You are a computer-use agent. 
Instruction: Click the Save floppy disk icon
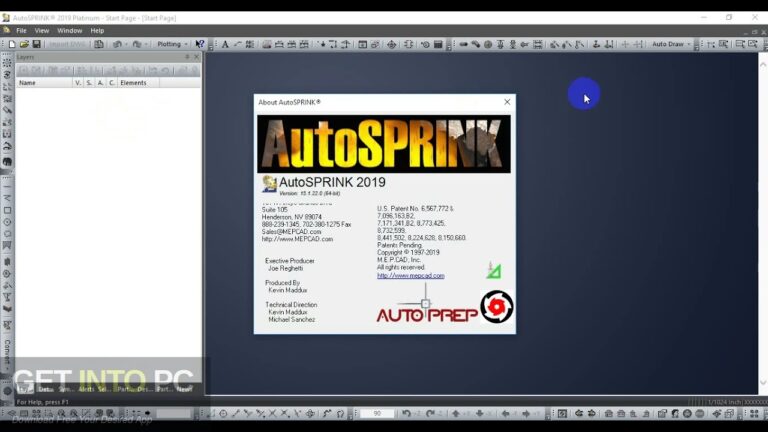pyautogui.click(x=36, y=44)
